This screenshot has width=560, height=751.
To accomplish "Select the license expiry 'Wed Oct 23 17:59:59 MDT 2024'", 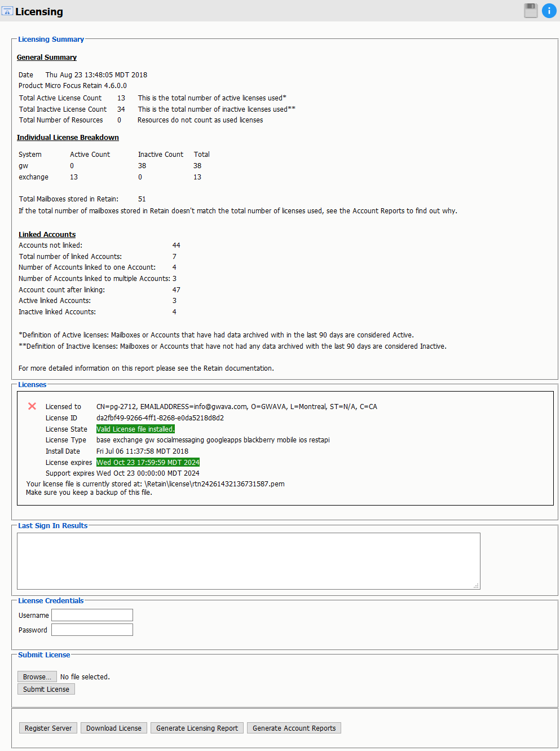I will (x=148, y=462).
